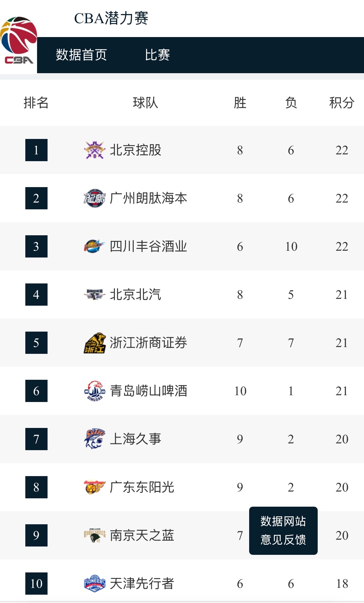Switch to the 比赛 tab
Image resolution: width=364 pixels, height=603 pixels.
point(158,56)
